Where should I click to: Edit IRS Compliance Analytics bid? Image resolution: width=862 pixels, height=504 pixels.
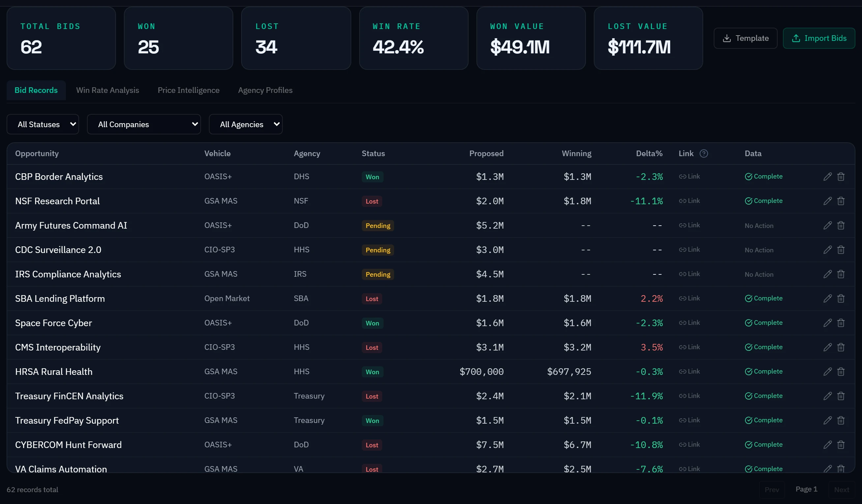pyautogui.click(x=827, y=274)
